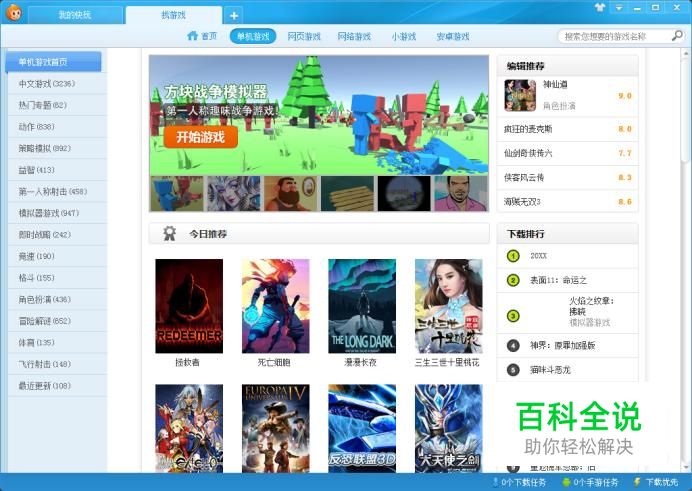
Task: Select rank 4 badge for 神界
Action: [513, 345]
